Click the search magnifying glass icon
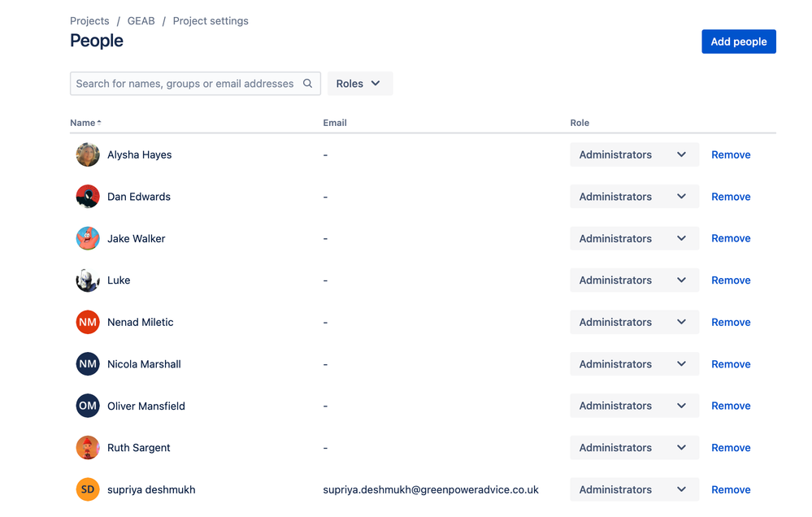 click(307, 83)
